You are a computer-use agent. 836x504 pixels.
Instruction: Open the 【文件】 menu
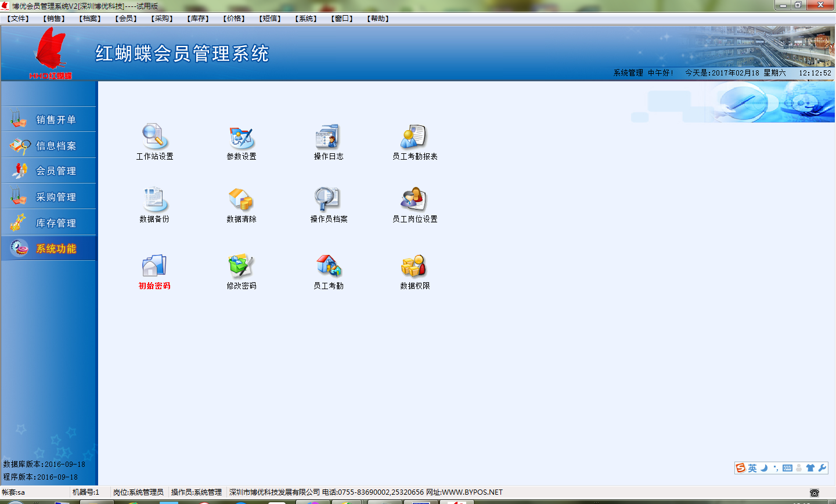tap(19, 19)
